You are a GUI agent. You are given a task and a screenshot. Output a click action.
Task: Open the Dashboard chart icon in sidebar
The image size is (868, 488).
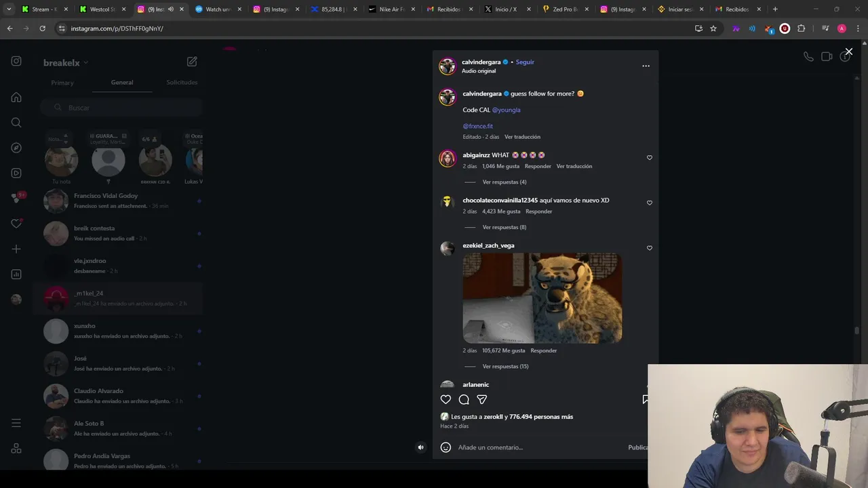(16, 274)
